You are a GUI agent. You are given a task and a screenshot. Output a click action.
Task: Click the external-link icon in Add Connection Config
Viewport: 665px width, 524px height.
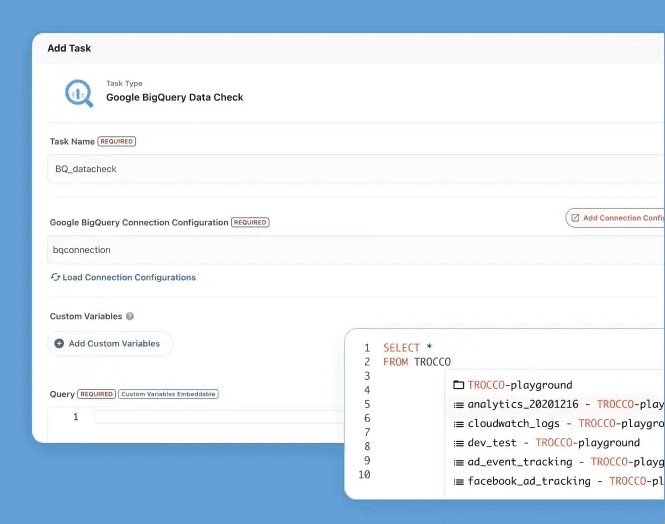[575, 218]
